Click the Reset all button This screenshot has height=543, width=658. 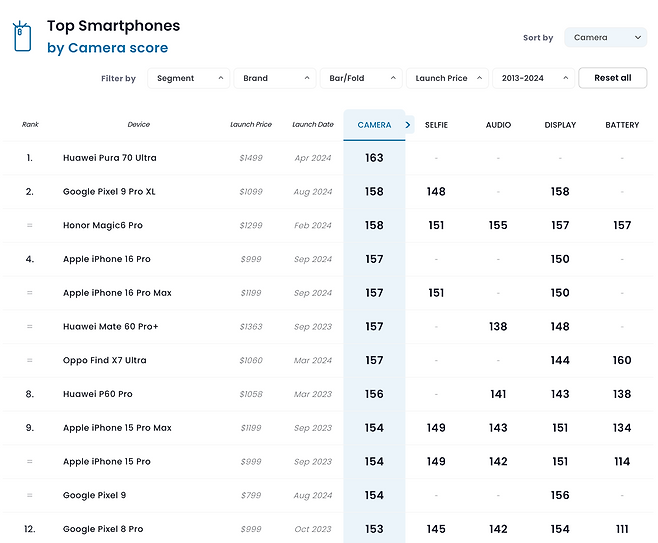coord(613,78)
